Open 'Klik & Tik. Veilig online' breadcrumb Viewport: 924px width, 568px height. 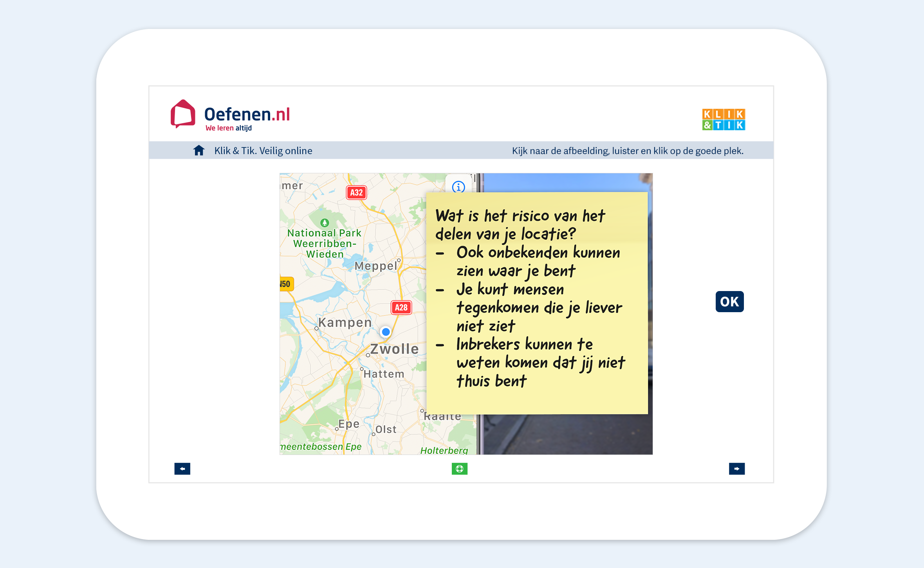pyautogui.click(x=263, y=151)
